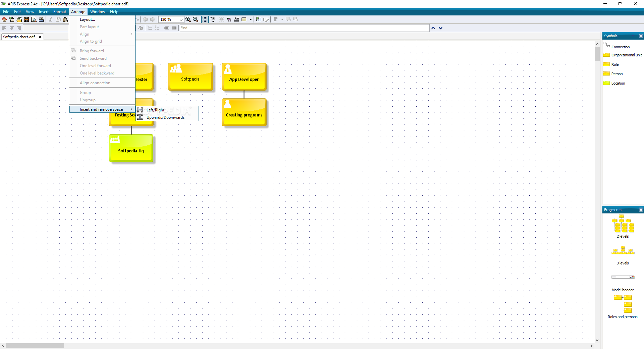The width and height of the screenshot is (644, 349).
Task: Click the align objects toolbar icon
Action: 275,19
